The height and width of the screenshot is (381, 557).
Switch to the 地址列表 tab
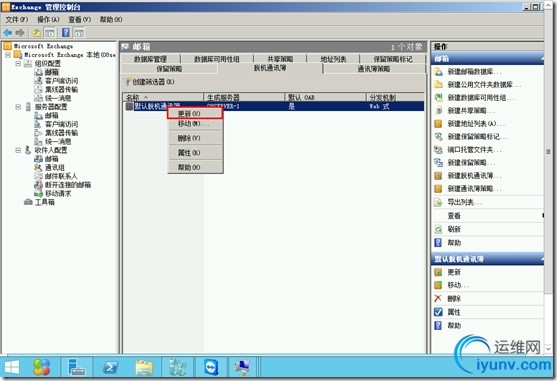pos(333,59)
